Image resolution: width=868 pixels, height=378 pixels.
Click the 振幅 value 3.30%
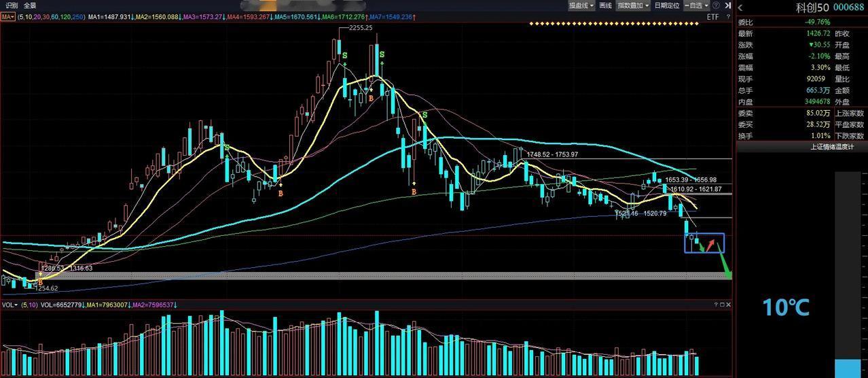click(x=820, y=67)
